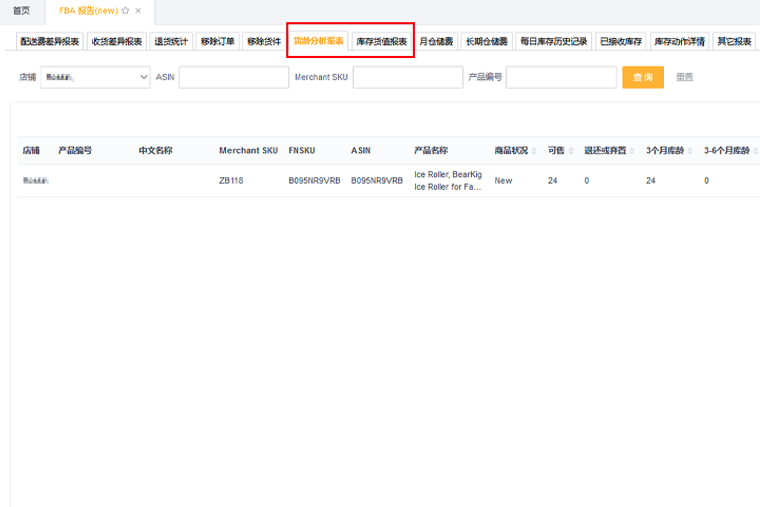The image size is (760, 507).
Task: Select 每日库存历史记录 tab
Action: tap(554, 42)
